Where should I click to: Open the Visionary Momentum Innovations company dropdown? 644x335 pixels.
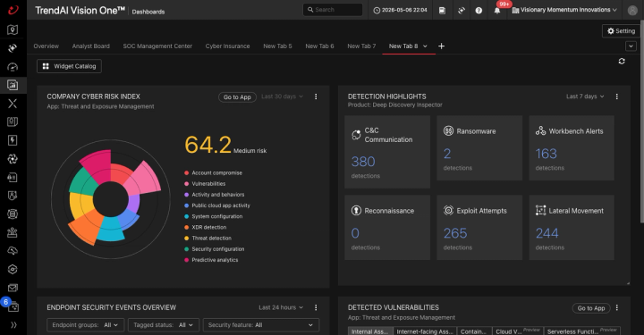[564, 10]
